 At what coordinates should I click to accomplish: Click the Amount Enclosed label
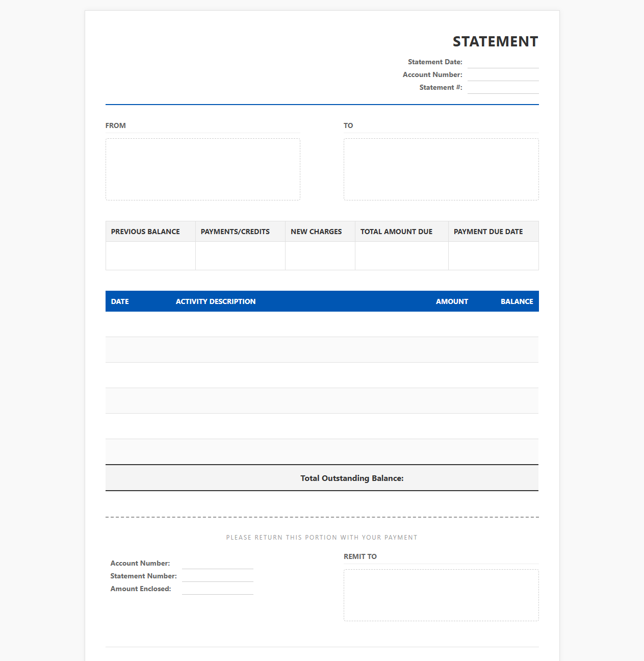pyautogui.click(x=141, y=589)
